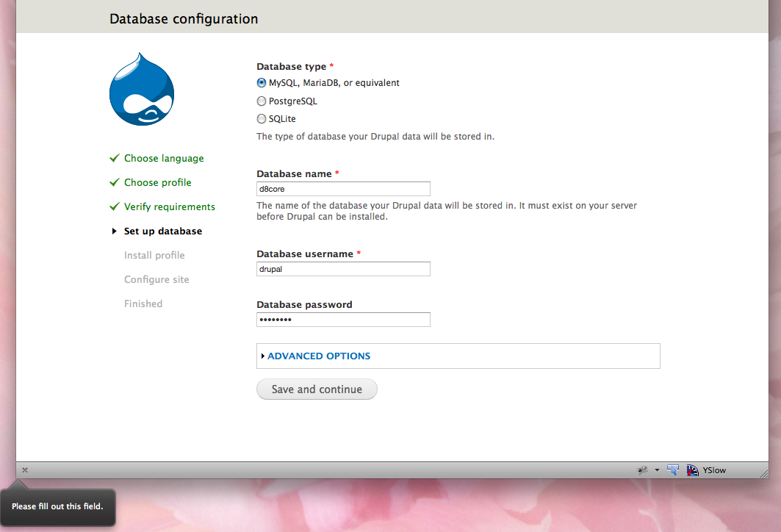Click the checkmark beside Choose profile
The width and height of the screenshot is (781, 532).
coord(115,181)
